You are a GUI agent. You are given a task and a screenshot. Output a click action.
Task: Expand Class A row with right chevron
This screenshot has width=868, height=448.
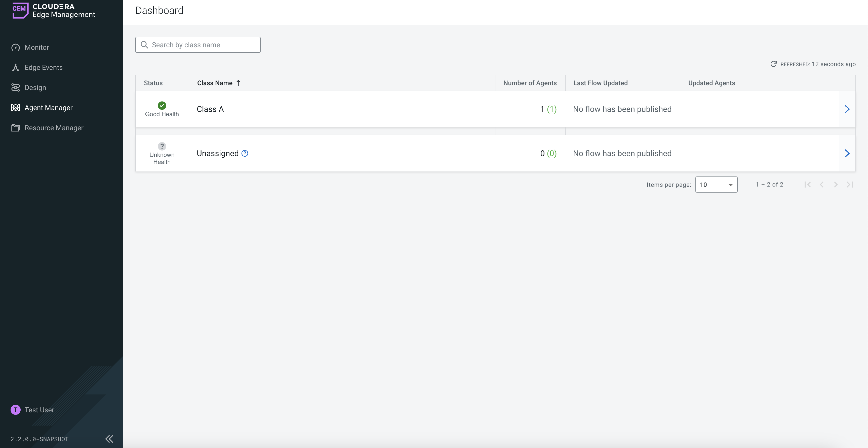(x=847, y=109)
